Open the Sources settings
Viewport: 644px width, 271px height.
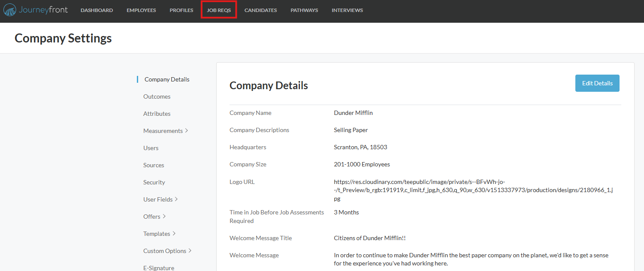click(x=154, y=165)
